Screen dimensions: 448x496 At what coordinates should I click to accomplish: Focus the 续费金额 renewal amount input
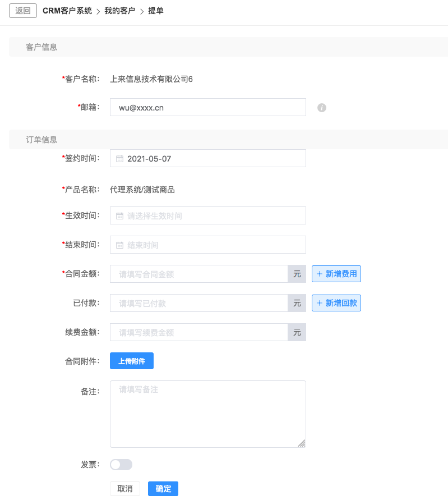199,332
